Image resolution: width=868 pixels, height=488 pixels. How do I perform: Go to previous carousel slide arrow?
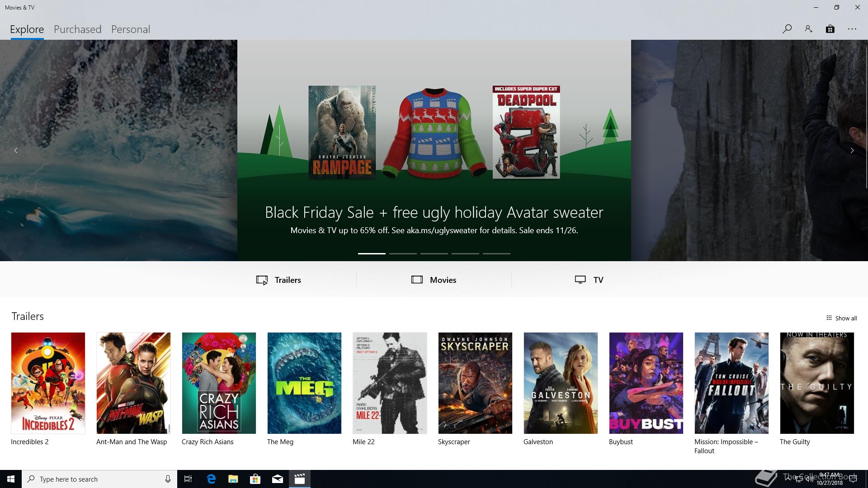[x=16, y=150]
